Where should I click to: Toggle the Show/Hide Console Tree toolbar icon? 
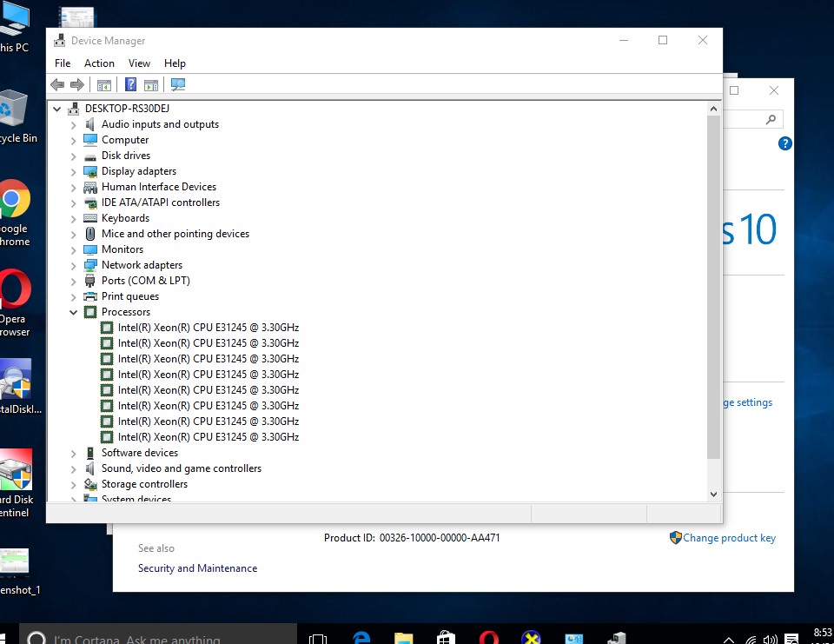click(x=104, y=84)
